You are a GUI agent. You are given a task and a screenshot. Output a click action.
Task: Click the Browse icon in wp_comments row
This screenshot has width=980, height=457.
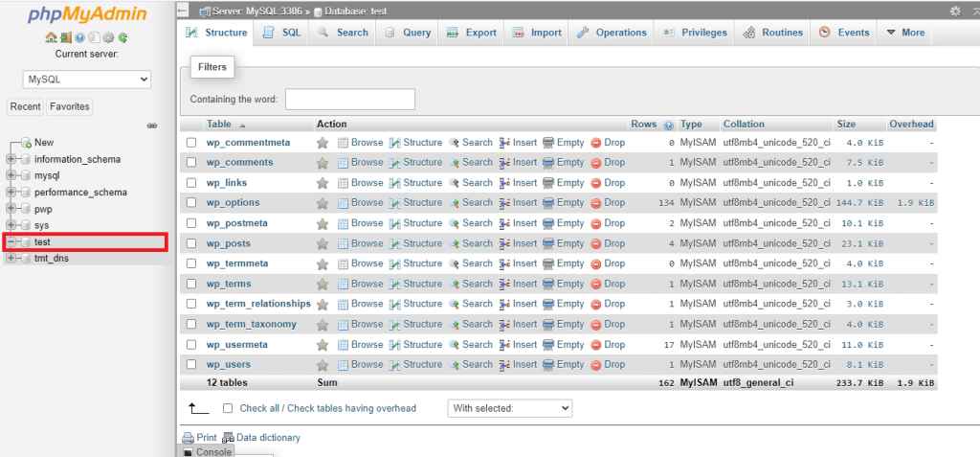pos(344,163)
